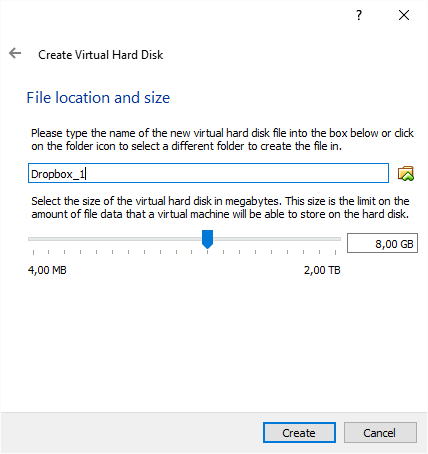Click the tick mark beneath slider handle

(x=207, y=252)
